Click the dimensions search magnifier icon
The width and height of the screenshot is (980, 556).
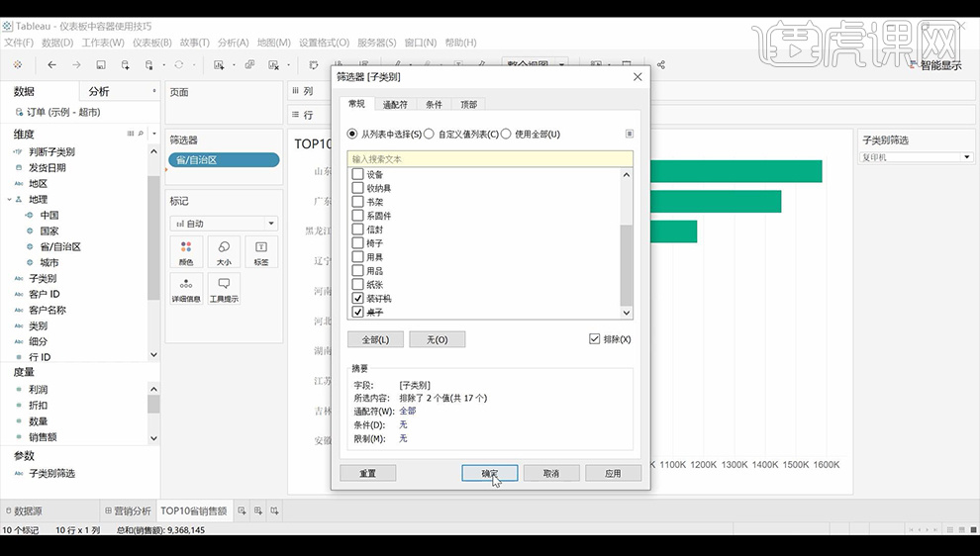coord(141,134)
